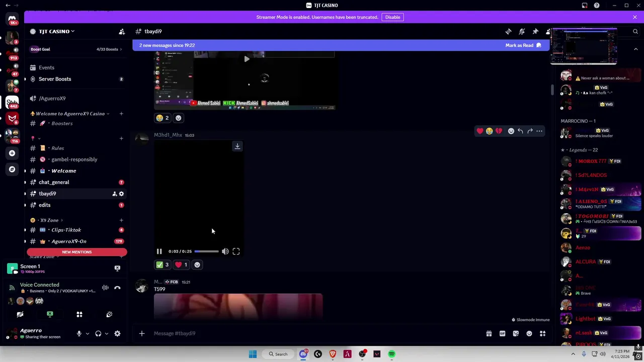The width and height of the screenshot is (644, 362).
Task: Toggle the laughing reaction with count 2
Action: [x=163, y=118]
